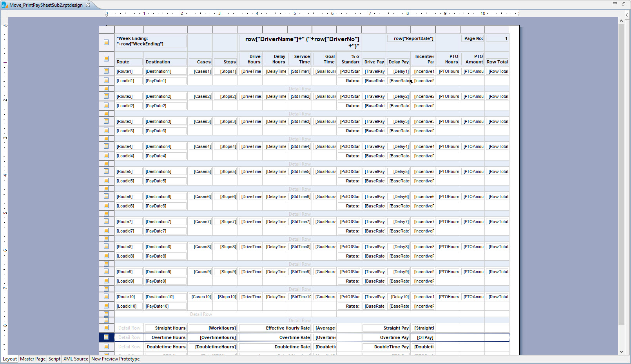
Task: Click the row icon beside the Route column header
Action: click(106, 59)
